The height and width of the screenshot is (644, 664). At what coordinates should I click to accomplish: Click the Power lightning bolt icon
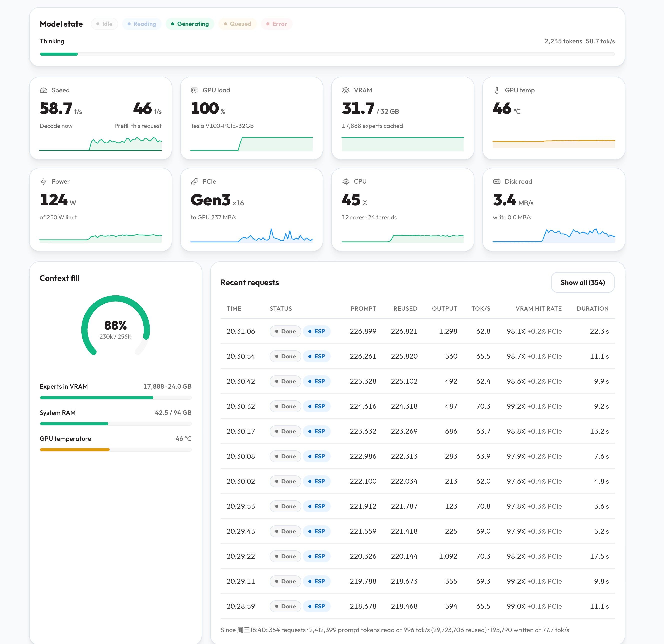(x=43, y=182)
